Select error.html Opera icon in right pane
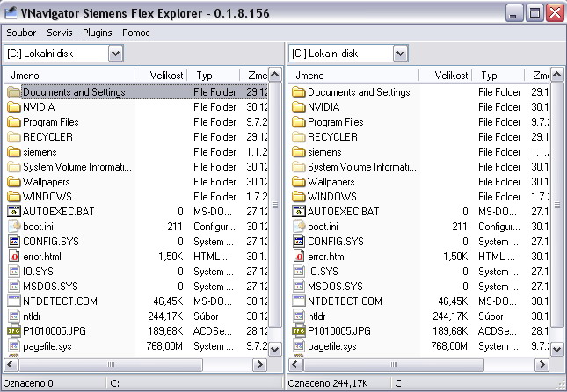This screenshot has width=567, height=392. [299, 257]
